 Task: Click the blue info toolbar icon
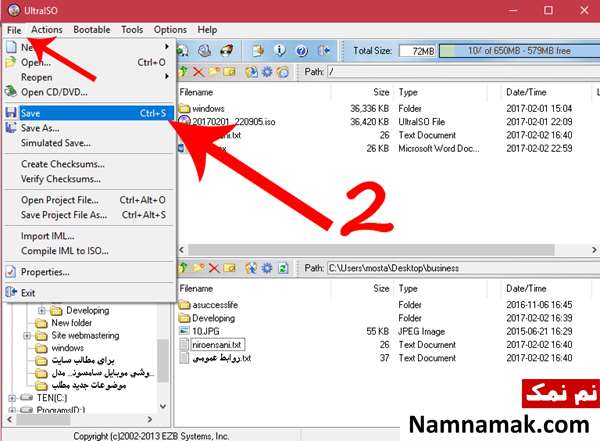coord(280,50)
